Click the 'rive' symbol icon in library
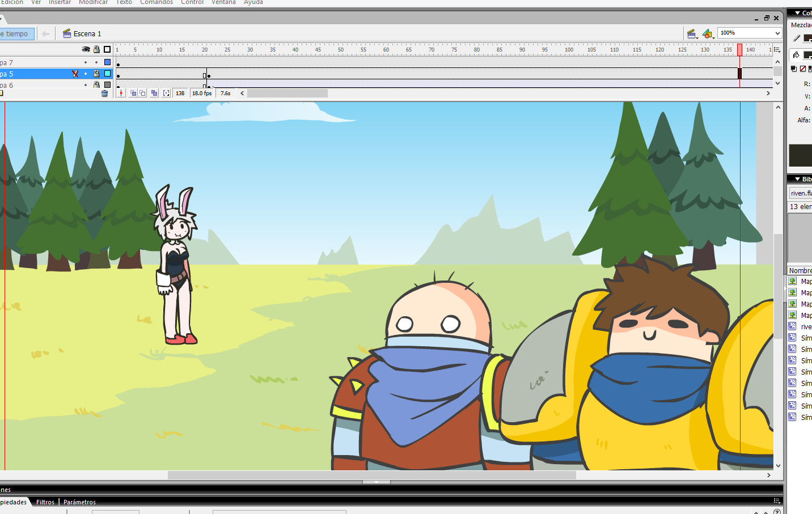Screen dimensions: 812x514 (793, 326)
